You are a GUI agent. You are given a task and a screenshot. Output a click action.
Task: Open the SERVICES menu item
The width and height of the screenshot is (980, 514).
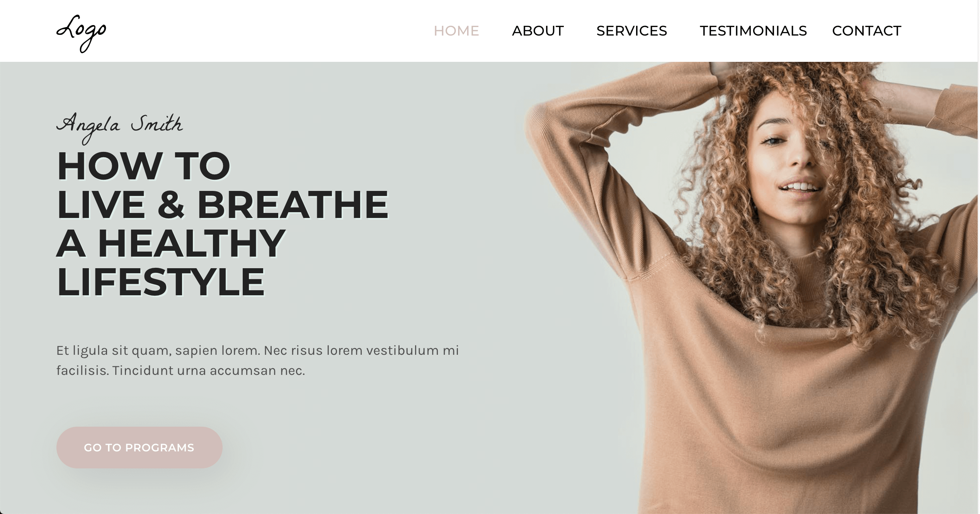(x=632, y=31)
